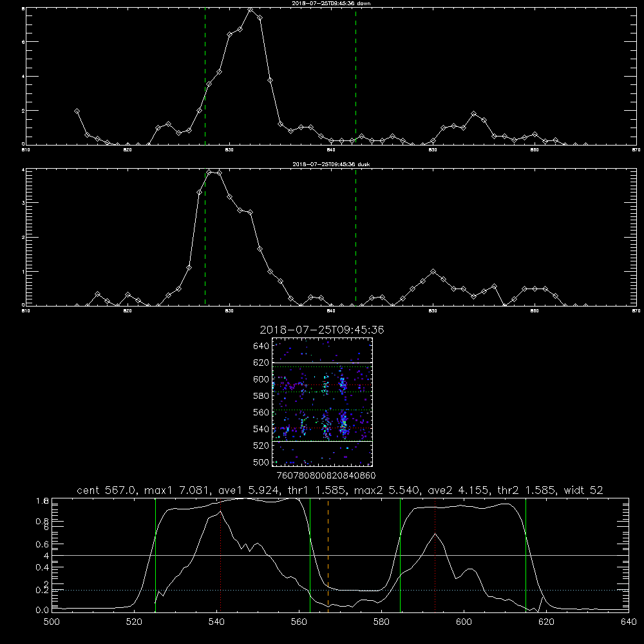This screenshot has height=644, width=644.
Task: Click the first diamond data point of dawn curve
Action: point(77,111)
